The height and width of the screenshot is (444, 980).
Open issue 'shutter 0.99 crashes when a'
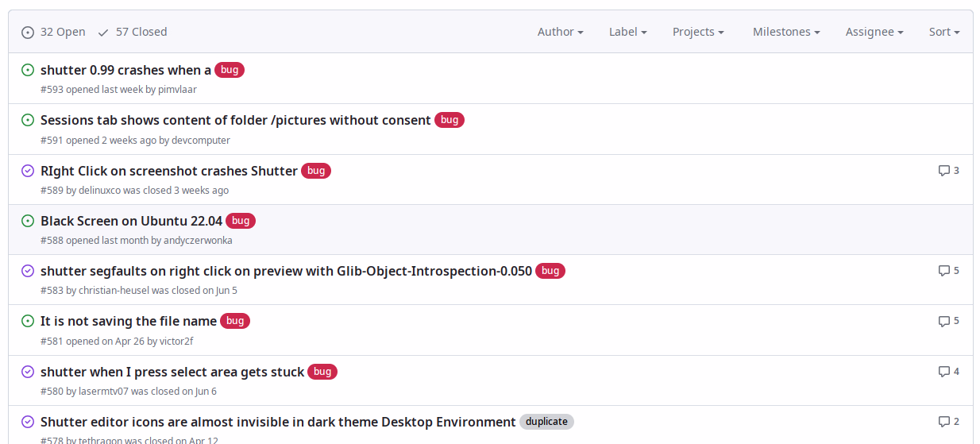pyautogui.click(x=125, y=70)
